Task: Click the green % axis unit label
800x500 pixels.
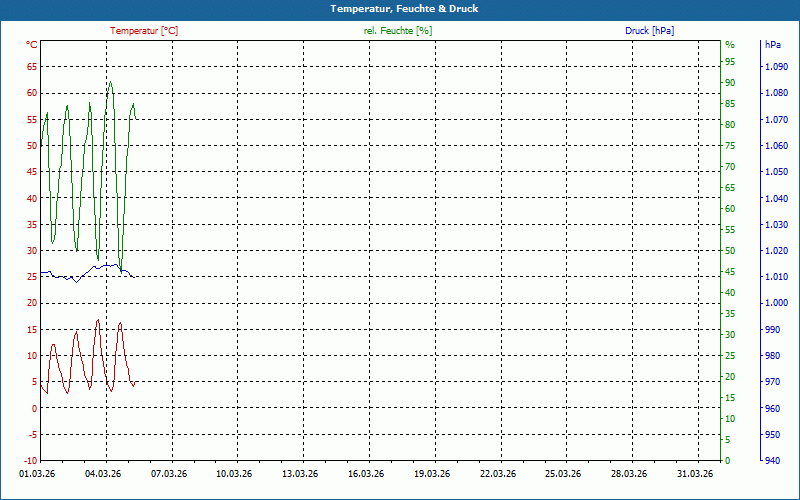Action: tap(730, 45)
